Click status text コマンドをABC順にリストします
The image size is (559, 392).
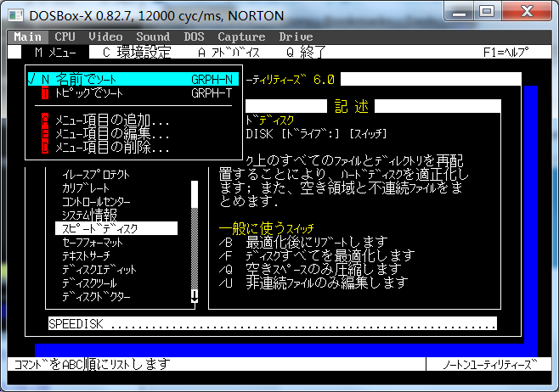pyautogui.click(x=93, y=364)
